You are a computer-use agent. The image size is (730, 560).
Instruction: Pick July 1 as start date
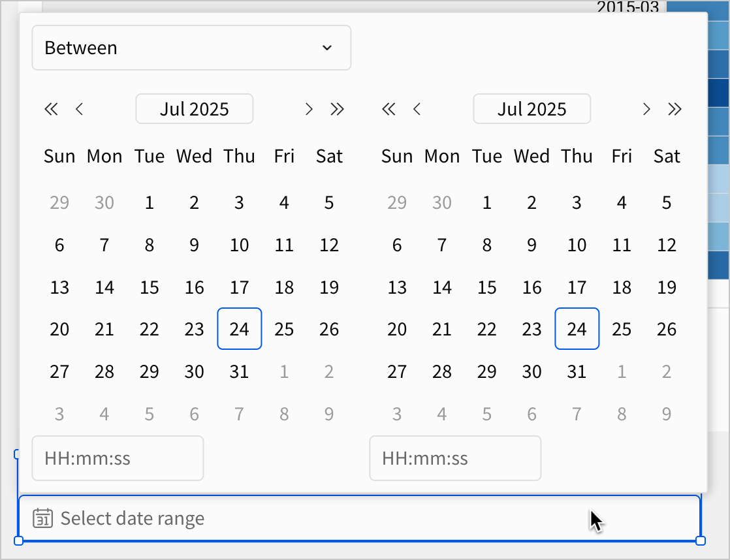[150, 202]
